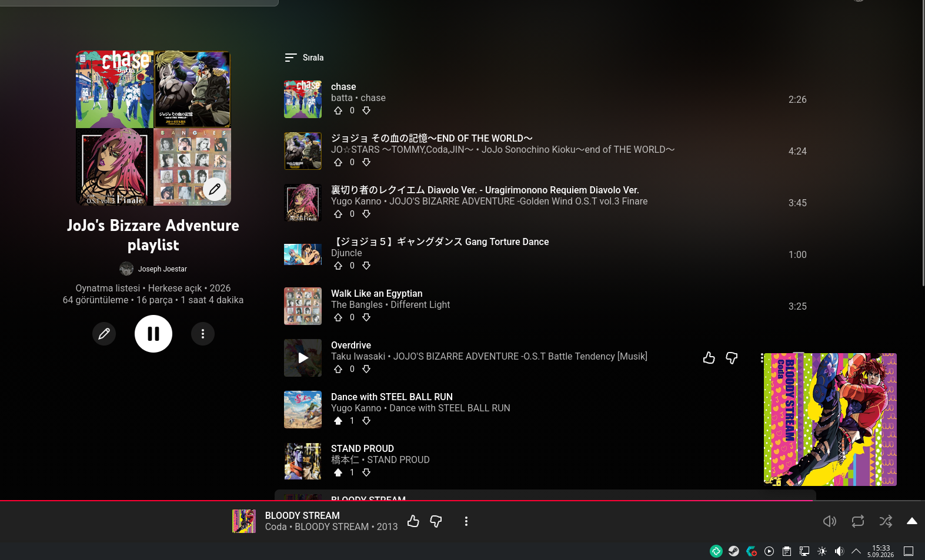Open the Different Light album link

tap(420, 305)
